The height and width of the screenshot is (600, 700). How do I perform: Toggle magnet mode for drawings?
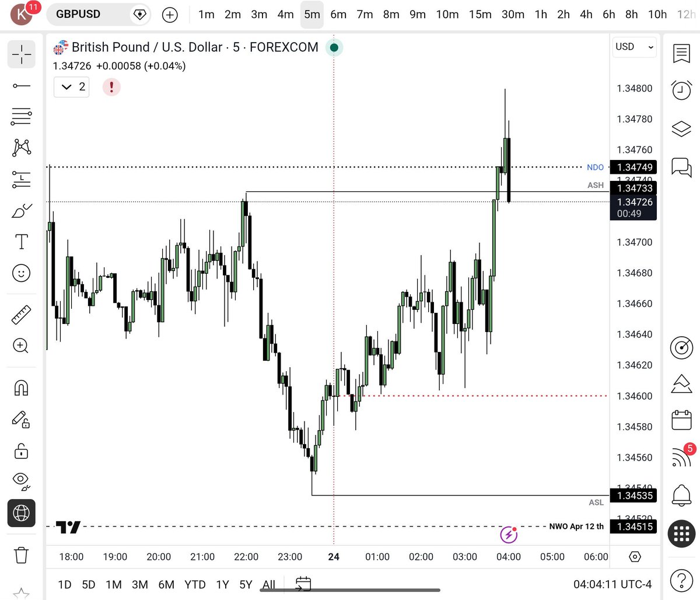pos(22,388)
